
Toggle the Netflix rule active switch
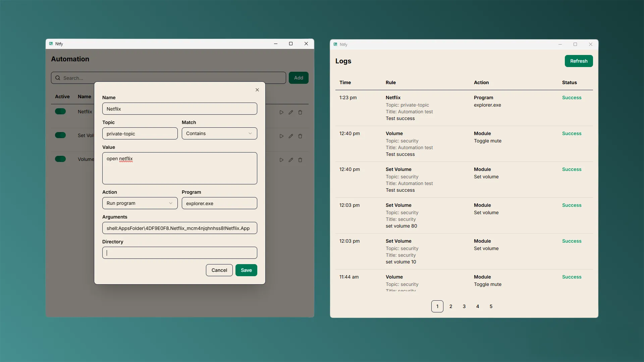[60, 111]
